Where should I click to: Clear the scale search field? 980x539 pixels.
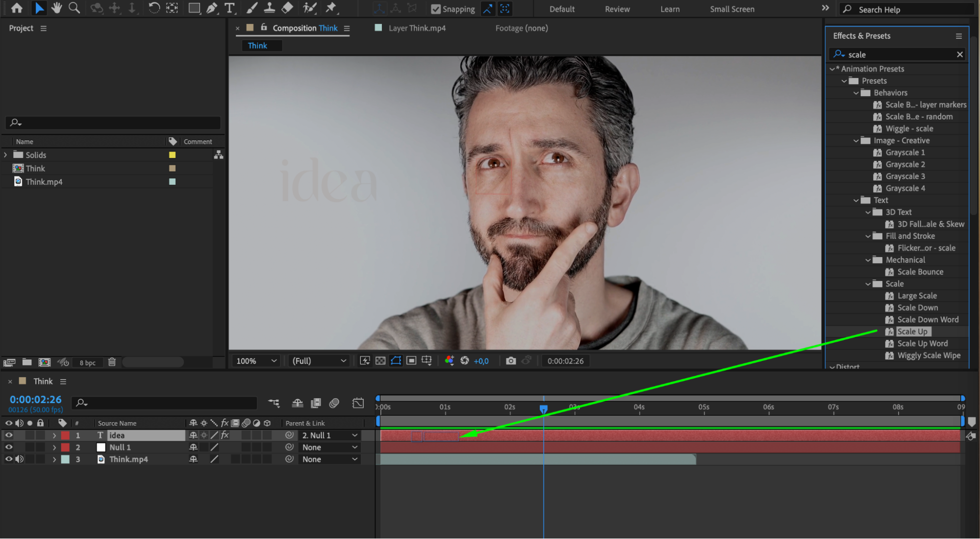pyautogui.click(x=959, y=54)
